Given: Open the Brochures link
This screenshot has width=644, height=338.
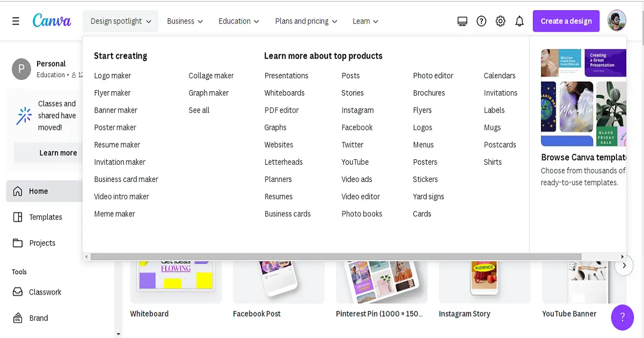Looking at the screenshot, I should pos(429,93).
